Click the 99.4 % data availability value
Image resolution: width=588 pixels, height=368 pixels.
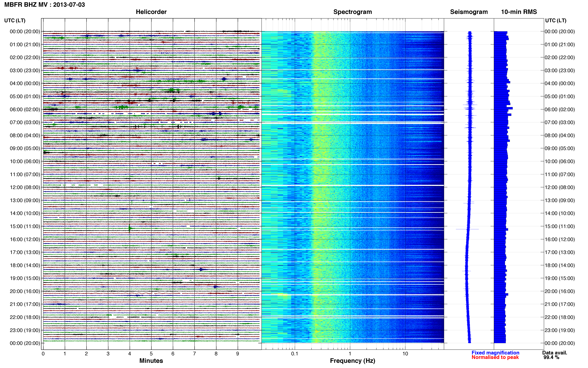point(551,357)
